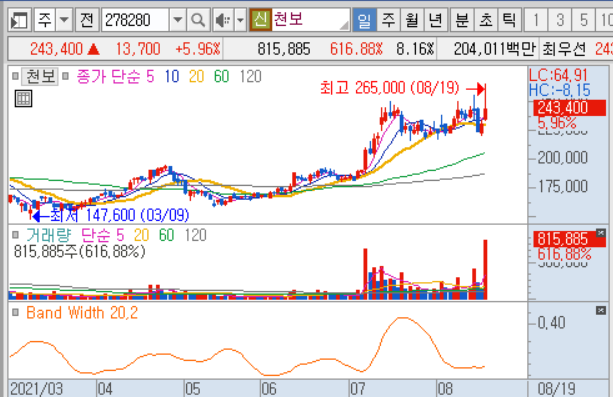The width and height of the screenshot is (613, 397).
Task: Click the green 신 badge icon
Action: (x=260, y=20)
